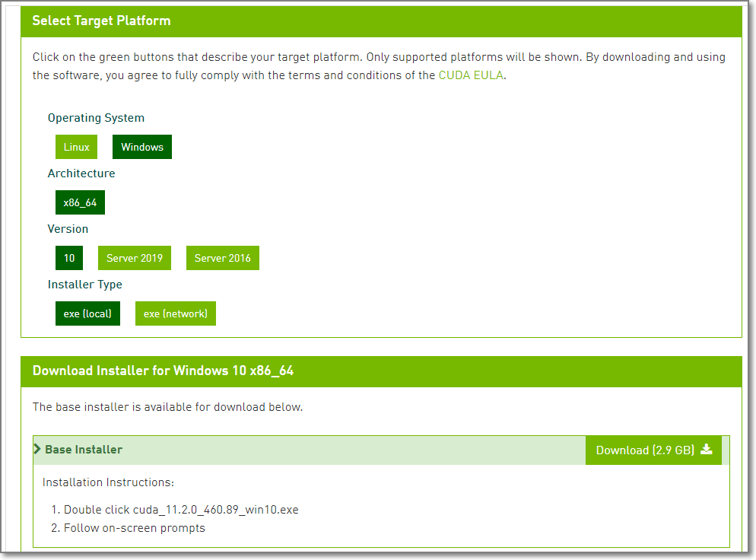Select Linux operating system button
756x560 pixels.
tap(76, 147)
